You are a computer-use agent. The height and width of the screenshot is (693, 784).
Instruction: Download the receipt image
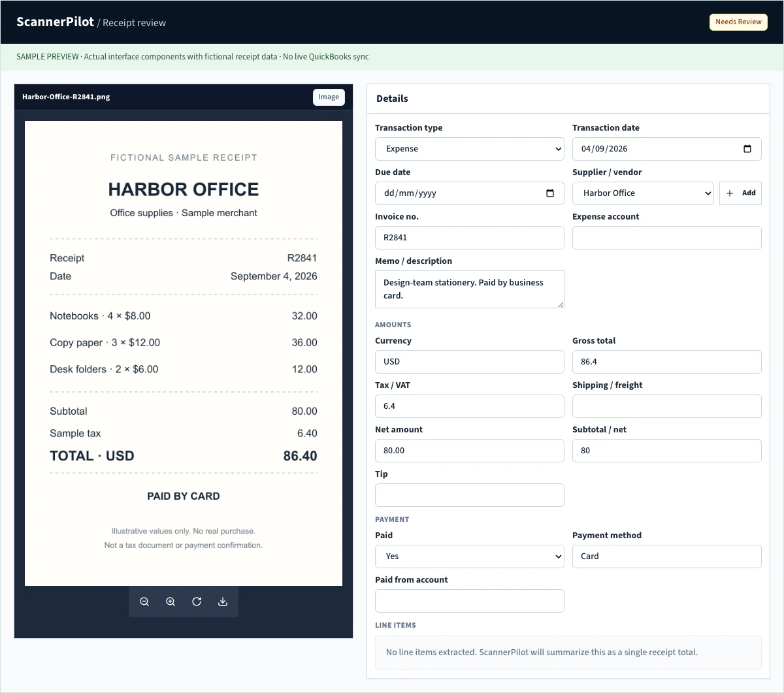coord(223,602)
